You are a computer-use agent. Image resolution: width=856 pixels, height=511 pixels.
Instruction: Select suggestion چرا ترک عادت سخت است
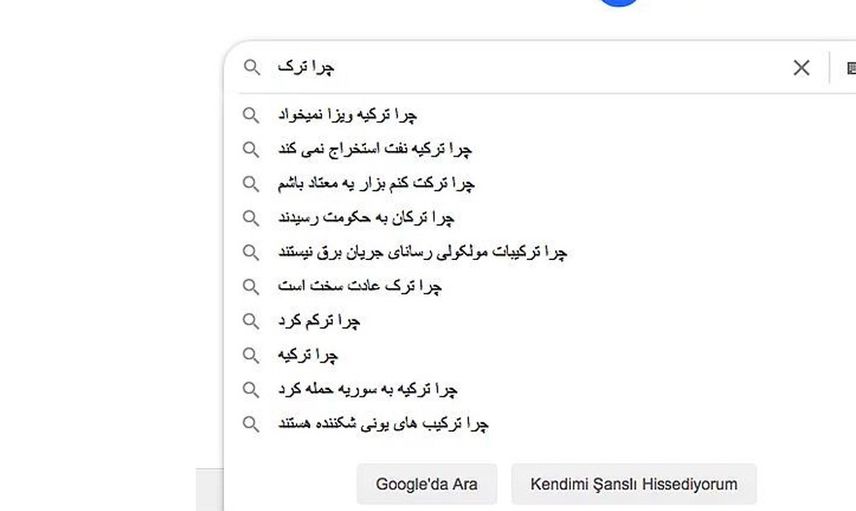click(360, 286)
